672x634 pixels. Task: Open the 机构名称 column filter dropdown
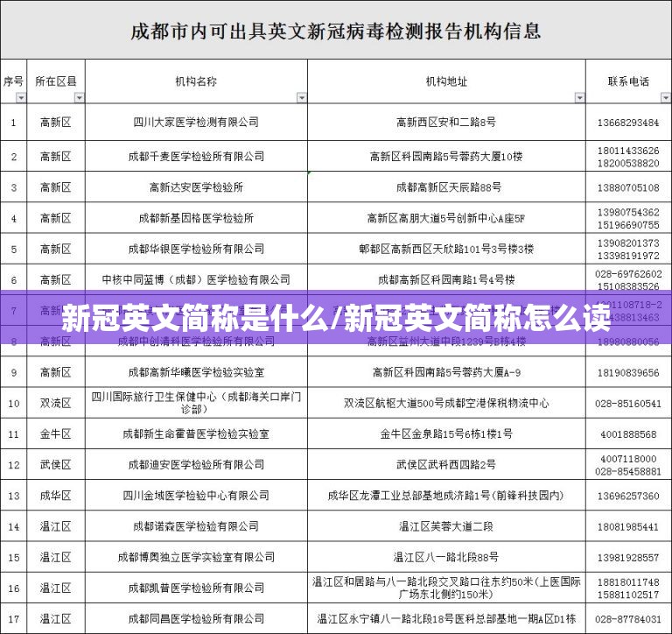302,98
